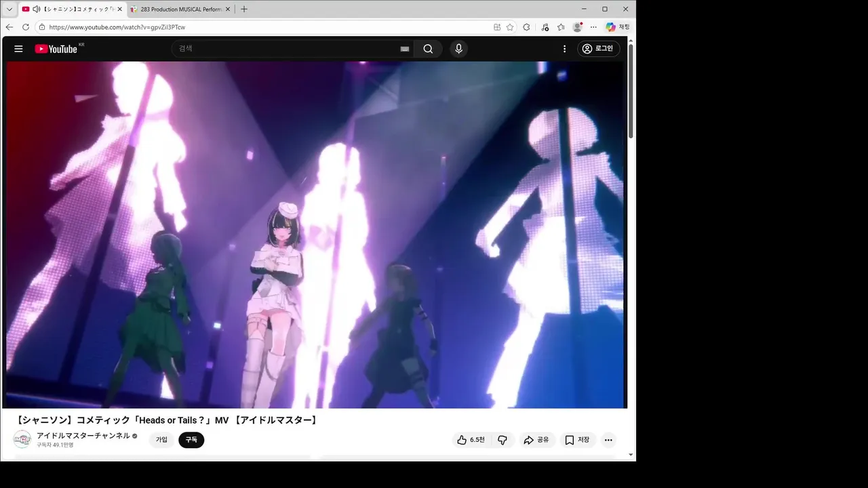Open YouTube settings three-dot menu
Screen dimensions: 868x488
564,49
